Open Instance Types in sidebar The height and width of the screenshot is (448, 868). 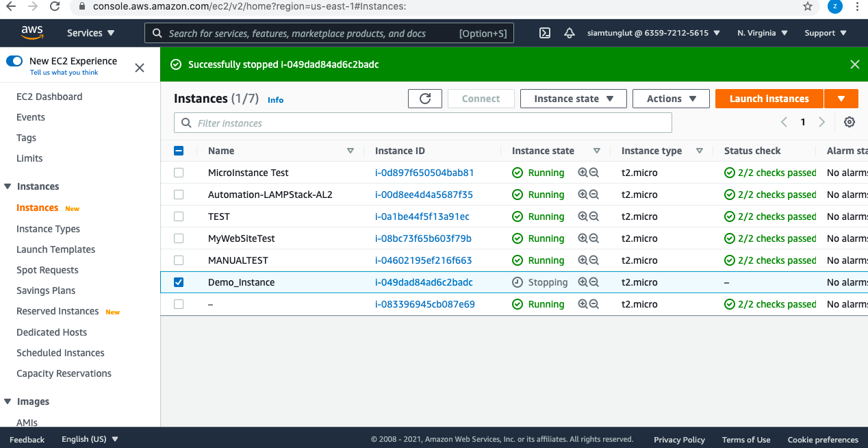coord(48,229)
